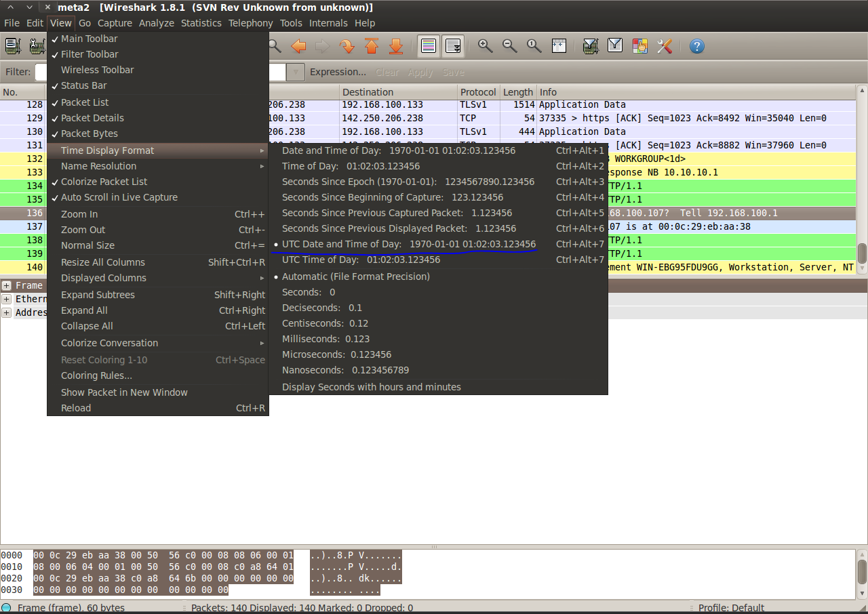The height and width of the screenshot is (614, 868).
Task: Click the Expression... button
Action: pos(338,72)
